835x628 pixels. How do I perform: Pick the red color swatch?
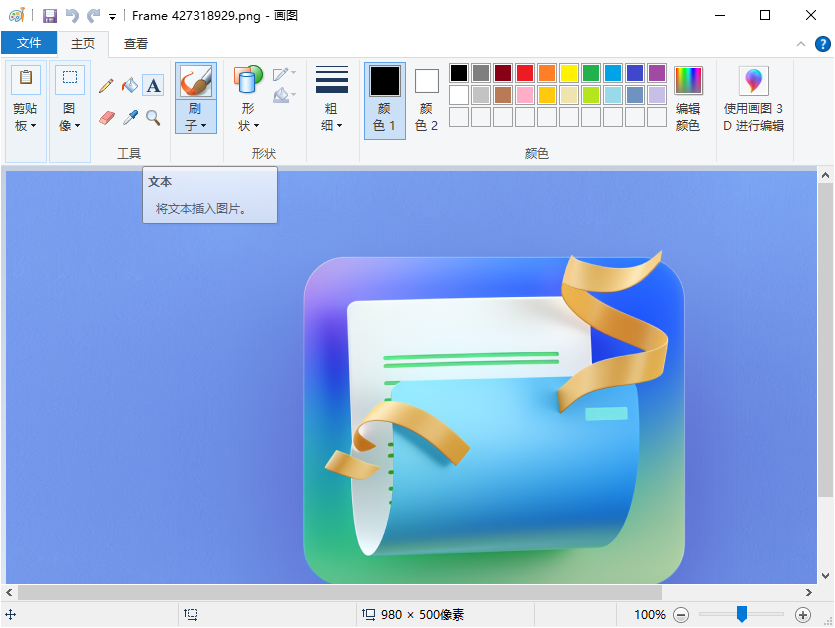pos(525,73)
